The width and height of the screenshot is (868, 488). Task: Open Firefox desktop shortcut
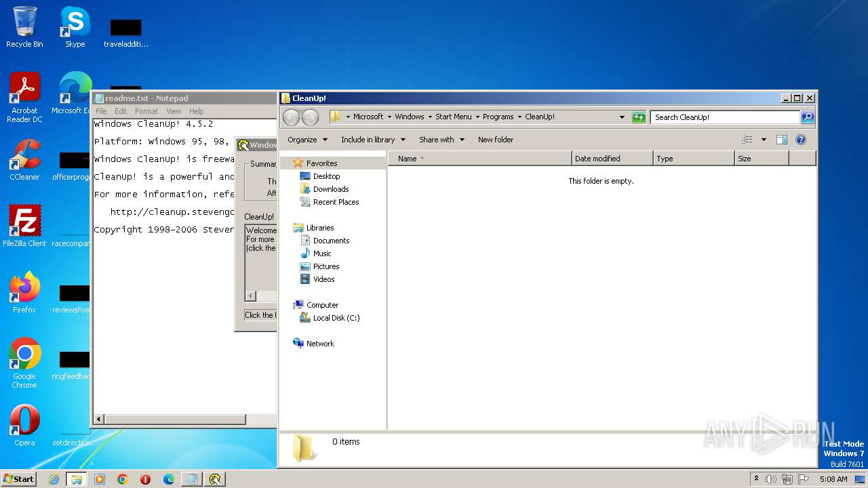coord(24,293)
